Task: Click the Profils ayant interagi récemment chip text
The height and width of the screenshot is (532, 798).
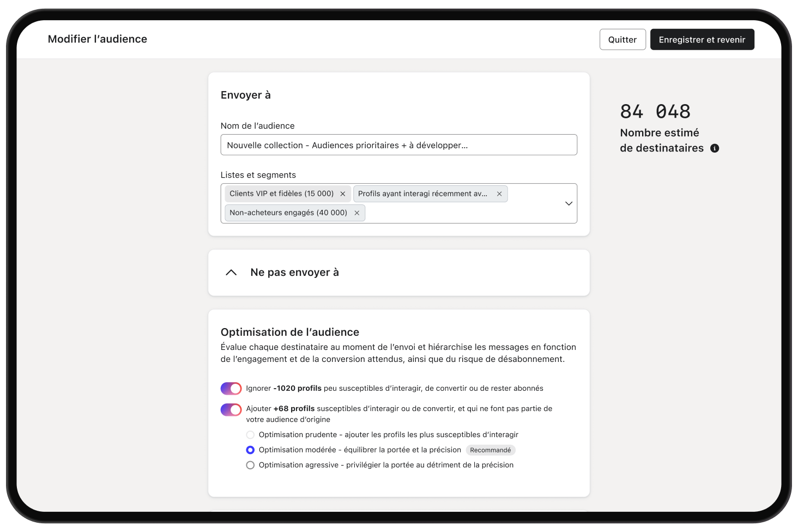Action: pos(423,194)
